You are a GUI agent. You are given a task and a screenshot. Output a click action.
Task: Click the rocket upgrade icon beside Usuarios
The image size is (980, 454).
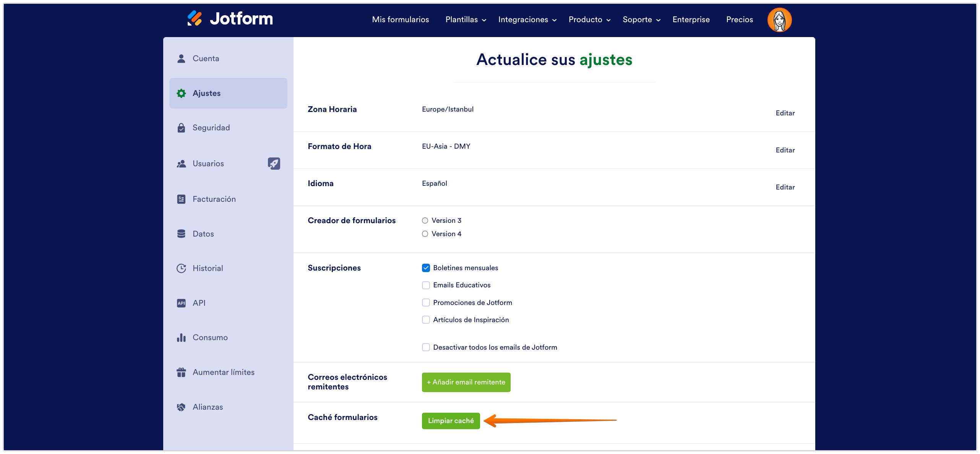tap(274, 164)
